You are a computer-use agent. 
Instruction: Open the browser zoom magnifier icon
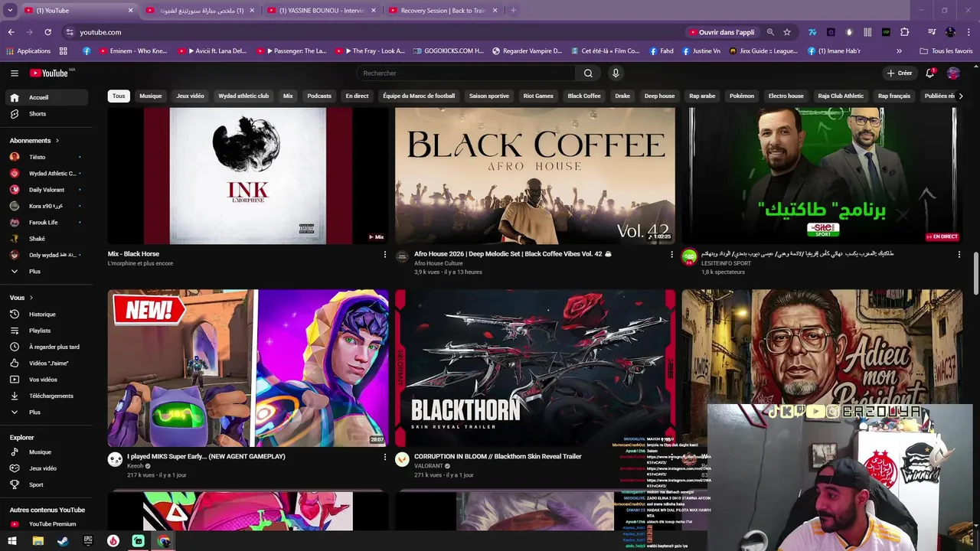point(770,32)
